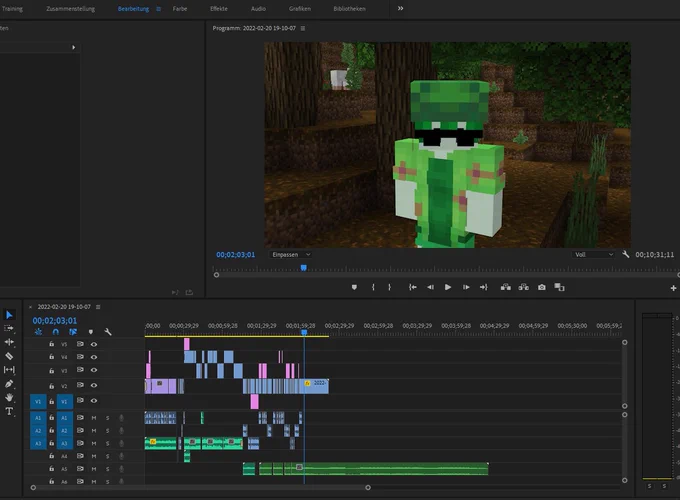Image resolution: width=680 pixels, height=500 pixels.
Task: Mute audio track A3
Action: pyautogui.click(x=94, y=443)
